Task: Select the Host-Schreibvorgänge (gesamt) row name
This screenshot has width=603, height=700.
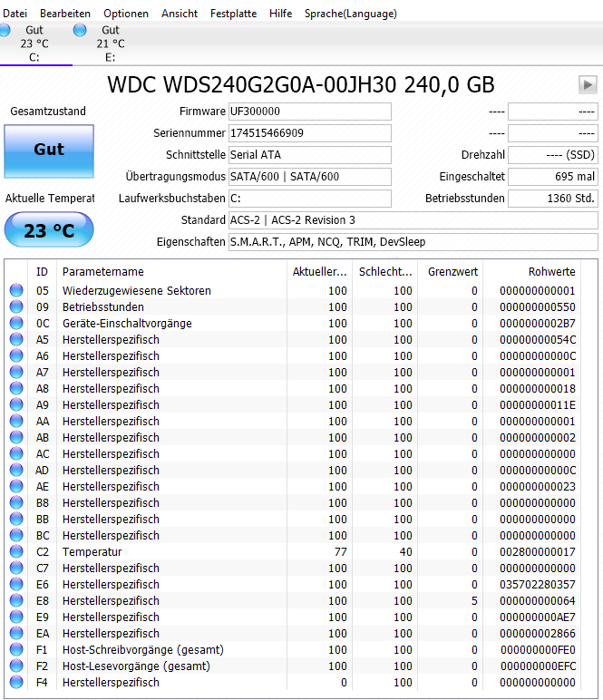Action: pyautogui.click(x=143, y=649)
